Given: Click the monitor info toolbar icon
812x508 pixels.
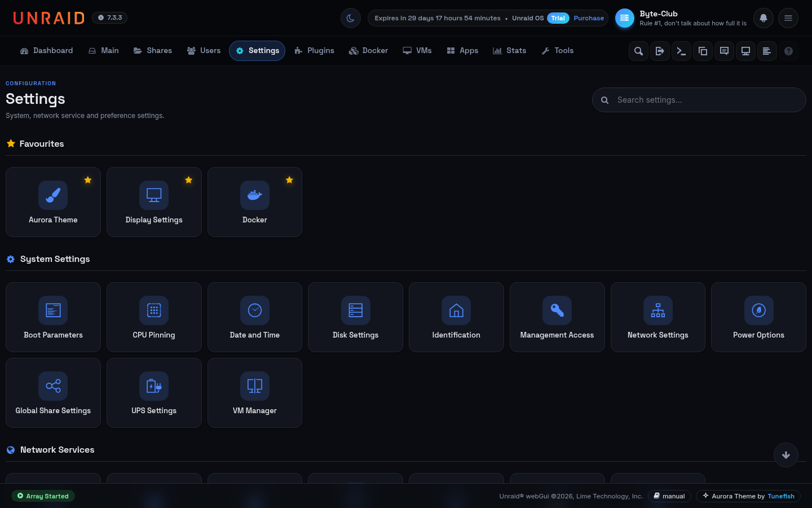Looking at the screenshot, I should click(x=745, y=51).
